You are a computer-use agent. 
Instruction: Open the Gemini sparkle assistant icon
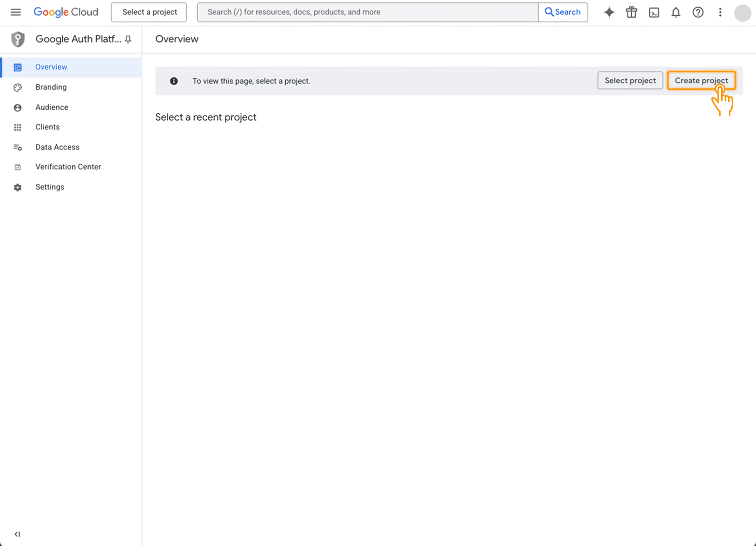[609, 12]
